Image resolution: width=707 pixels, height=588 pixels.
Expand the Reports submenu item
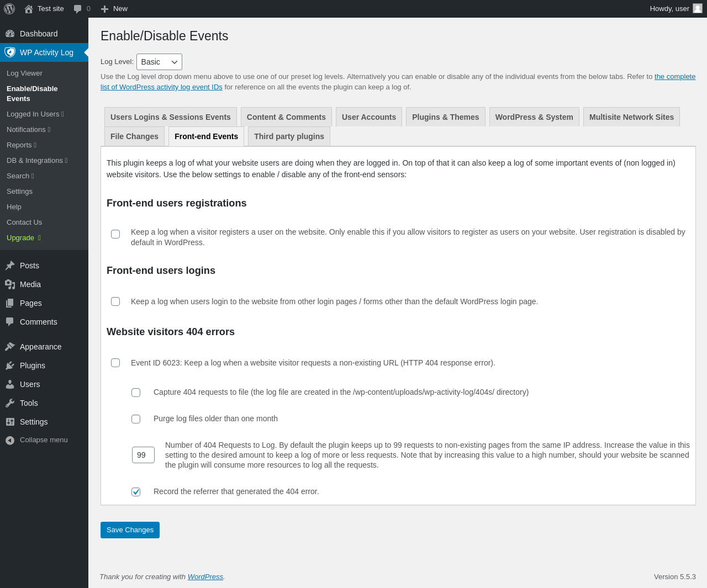(22, 145)
